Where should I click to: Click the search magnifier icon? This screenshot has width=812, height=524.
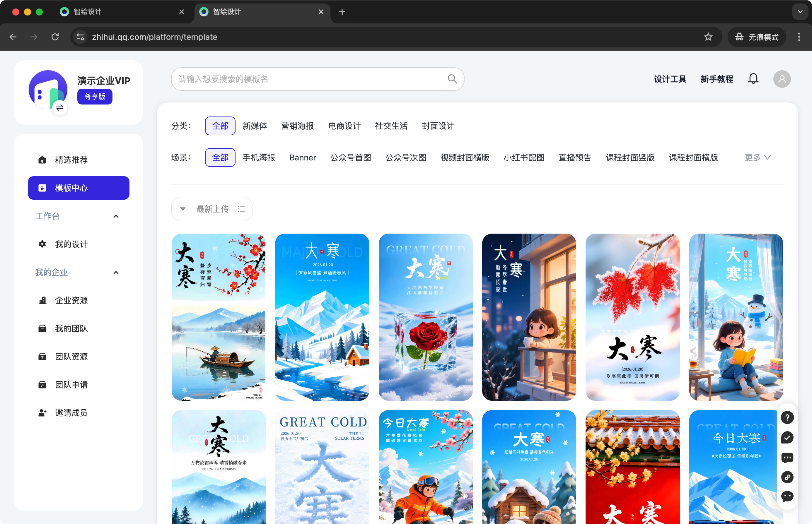point(452,79)
